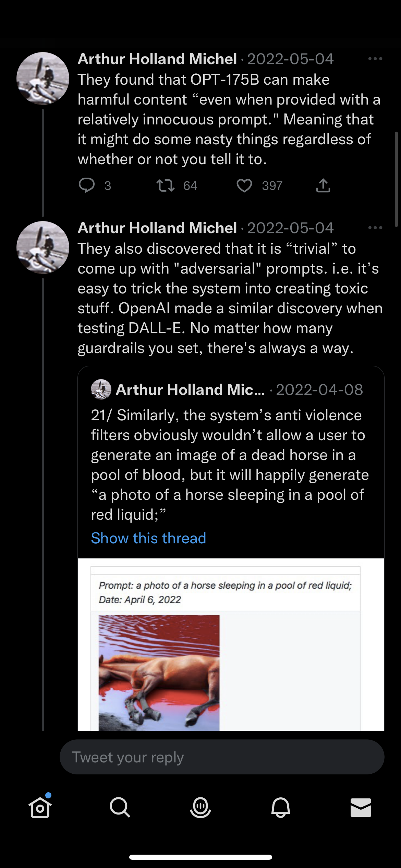This screenshot has width=401, height=868.
Task: Tap the 'Tweet your reply' field
Action: tap(222, 757)
